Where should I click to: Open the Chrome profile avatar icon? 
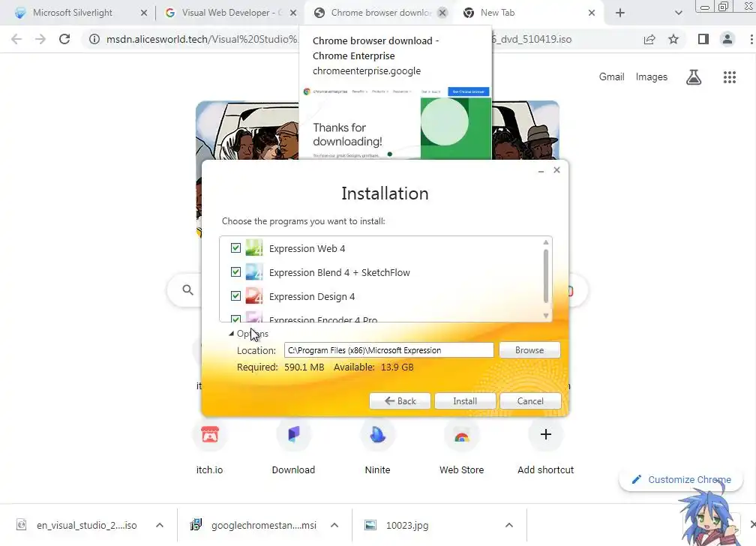(x=727, y=39)
